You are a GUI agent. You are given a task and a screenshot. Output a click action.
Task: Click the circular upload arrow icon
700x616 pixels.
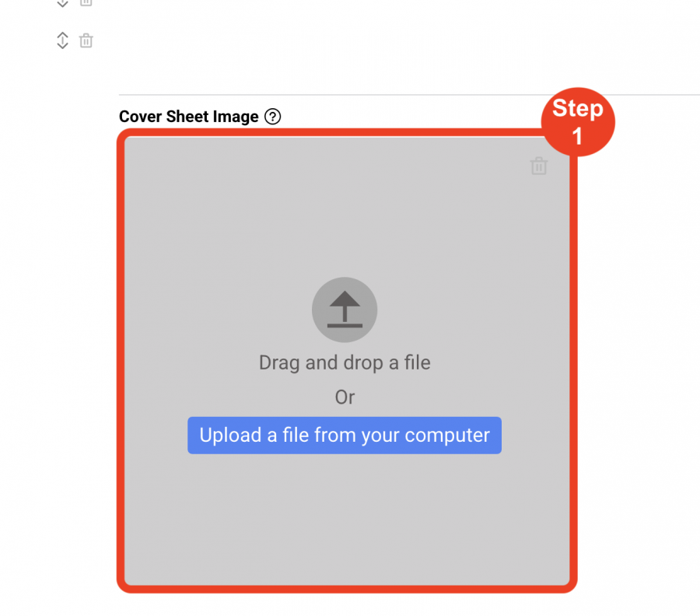pos(345,310)
